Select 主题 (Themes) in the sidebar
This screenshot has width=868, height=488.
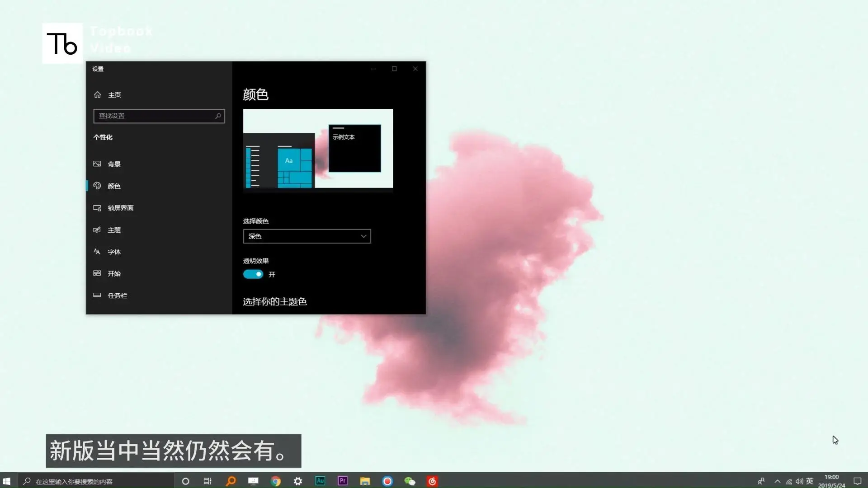click(x=114, y=230)
